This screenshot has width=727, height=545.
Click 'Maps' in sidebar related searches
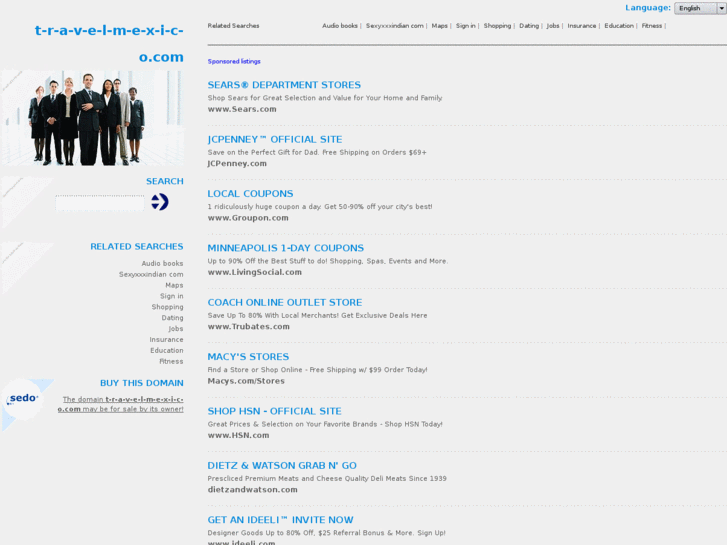click(x=174, y=285)
